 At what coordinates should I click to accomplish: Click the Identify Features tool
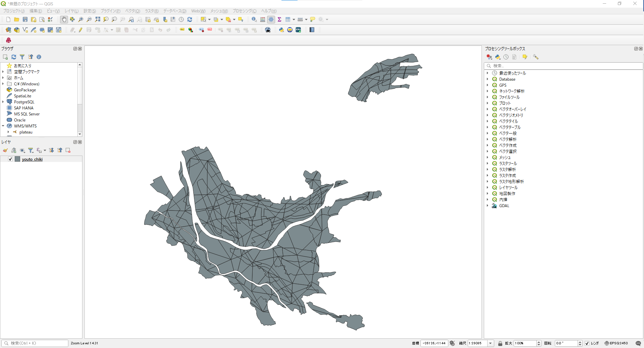tap(254, 19)
